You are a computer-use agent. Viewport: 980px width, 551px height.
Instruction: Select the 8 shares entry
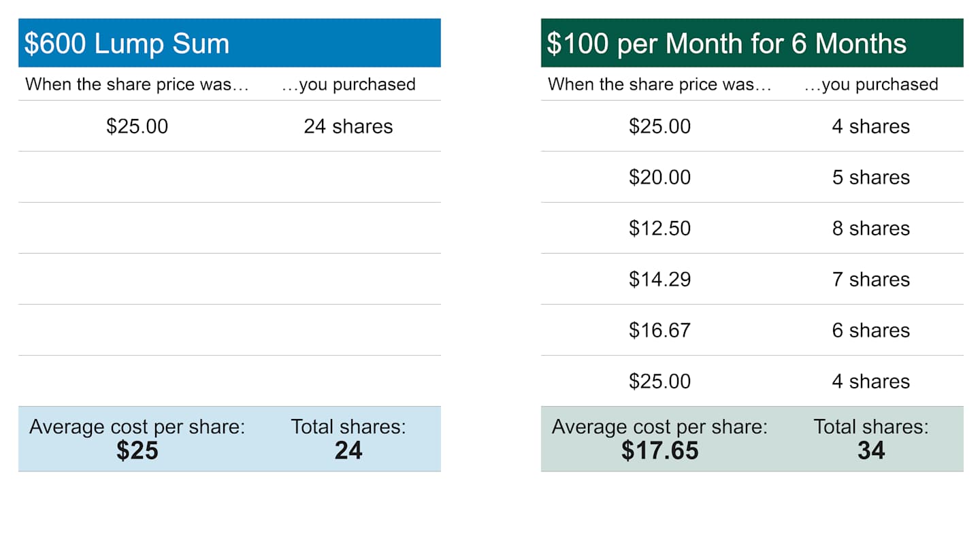[x=870, y=229]
